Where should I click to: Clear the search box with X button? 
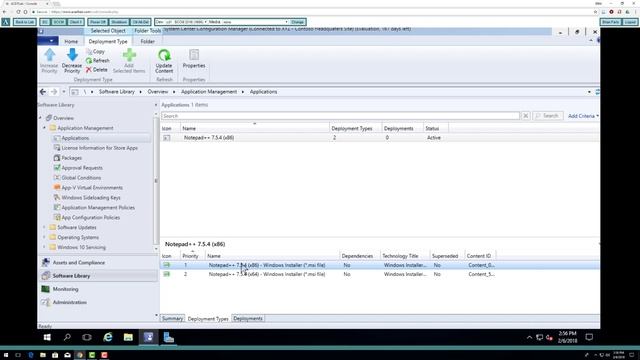[526, 116]
